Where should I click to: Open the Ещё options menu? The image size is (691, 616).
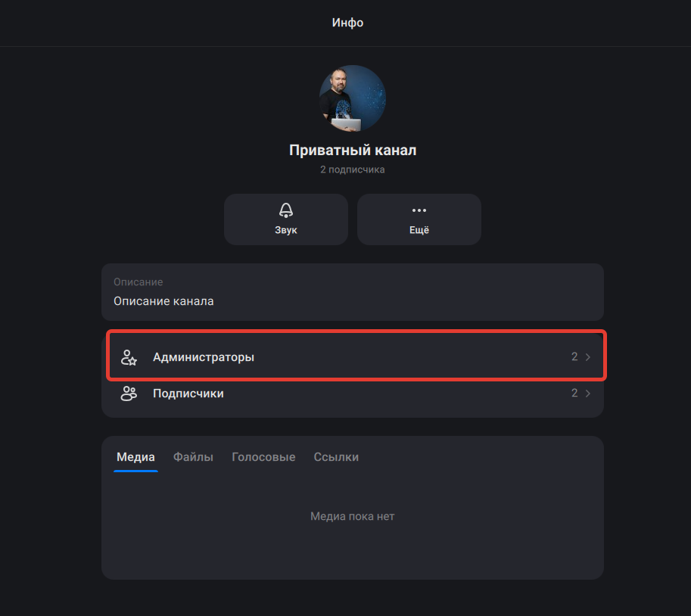(x=419, y=219)
